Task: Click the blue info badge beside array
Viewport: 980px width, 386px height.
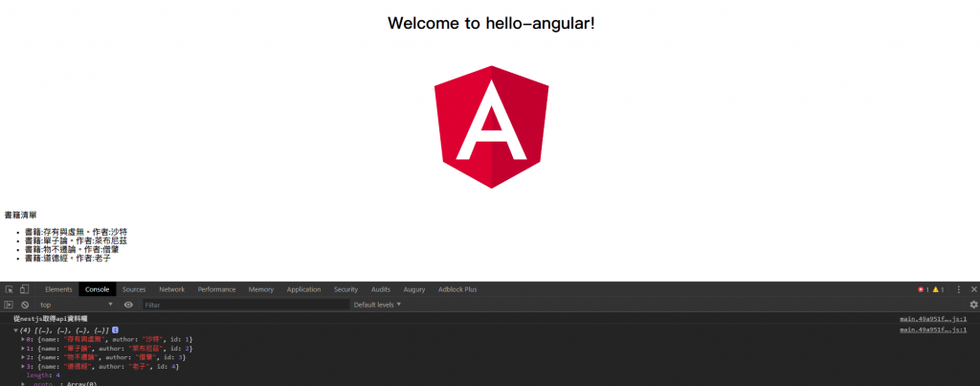Action: coord(116,329)
